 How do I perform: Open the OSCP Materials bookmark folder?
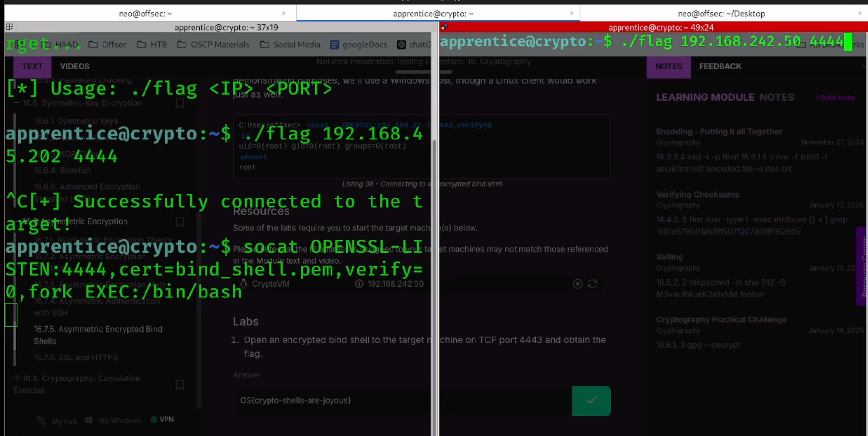pos(213,45)
